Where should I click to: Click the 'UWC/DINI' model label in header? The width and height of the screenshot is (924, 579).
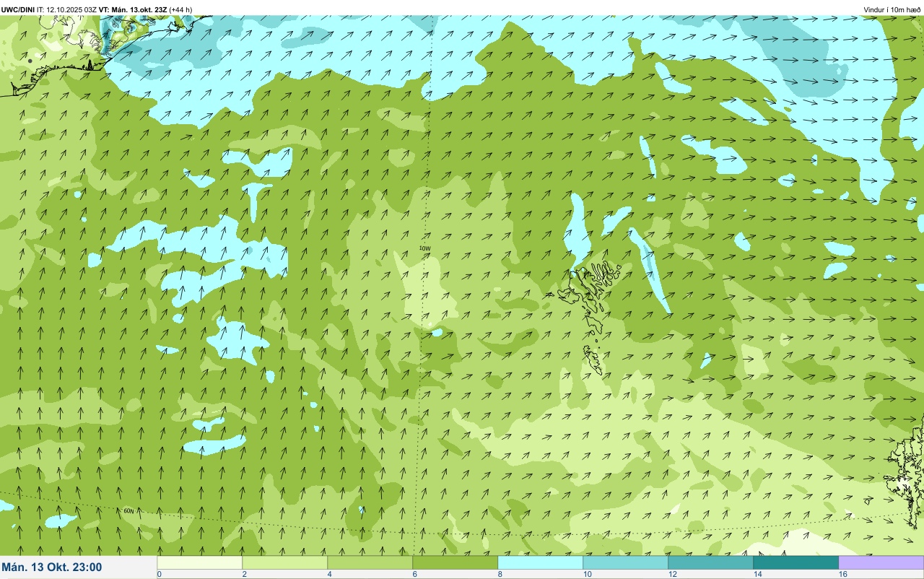point(18,9)
